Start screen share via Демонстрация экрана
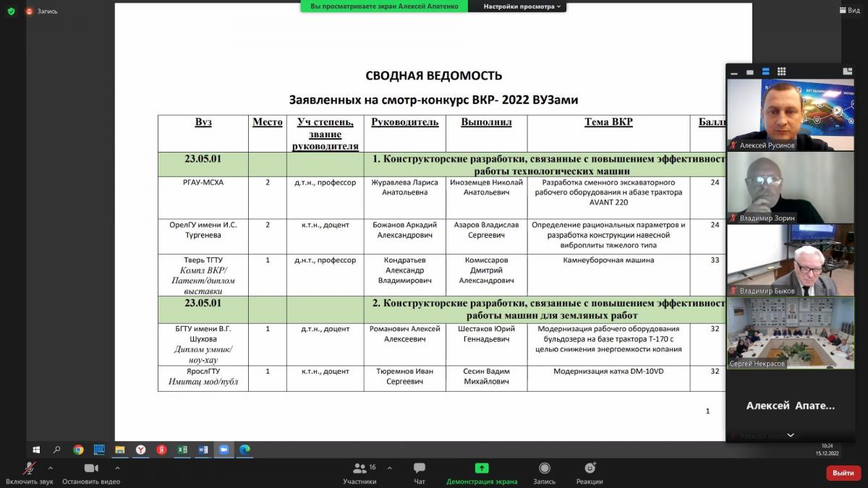868x488 pixels. pyautogui.click(x=482, y=474)
